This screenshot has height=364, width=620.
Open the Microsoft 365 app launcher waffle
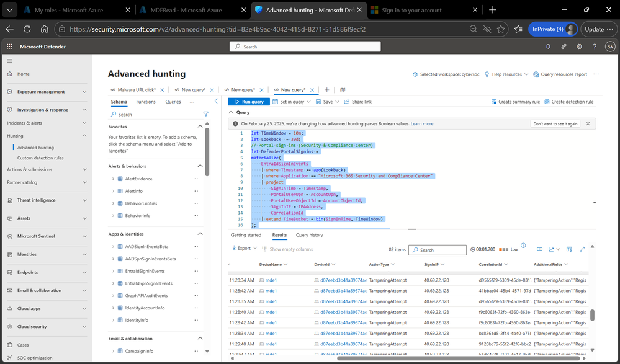point(9,46)
